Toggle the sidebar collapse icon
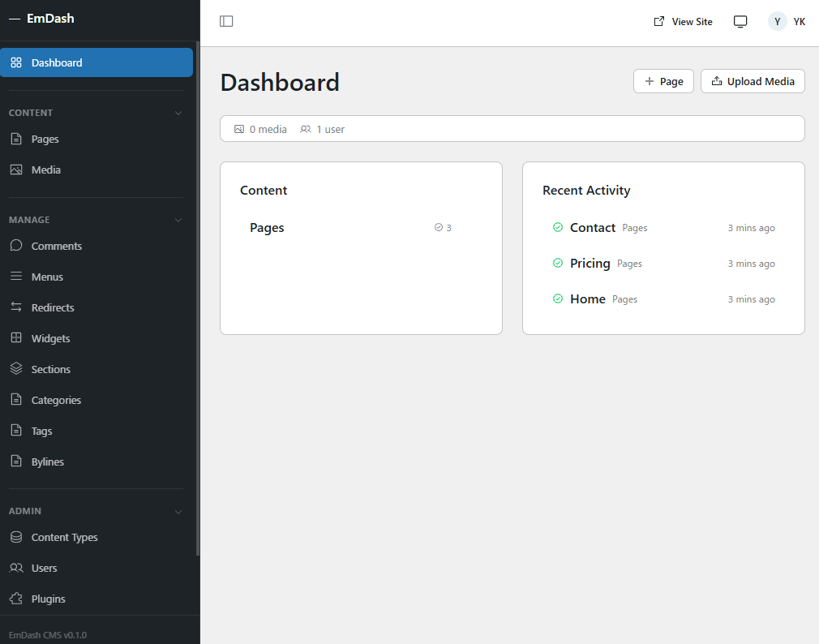This screenshot has height=644, width=819. [226, 21]
